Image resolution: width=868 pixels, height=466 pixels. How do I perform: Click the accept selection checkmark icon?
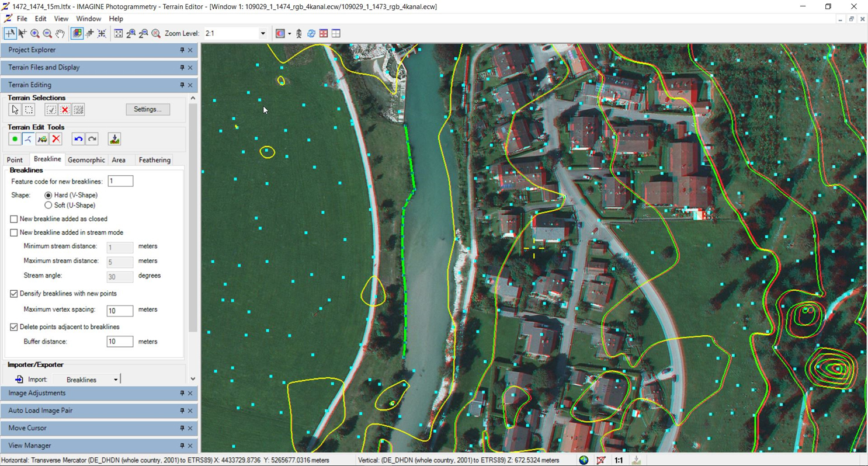pyautogui.click(x=51, y=109)
